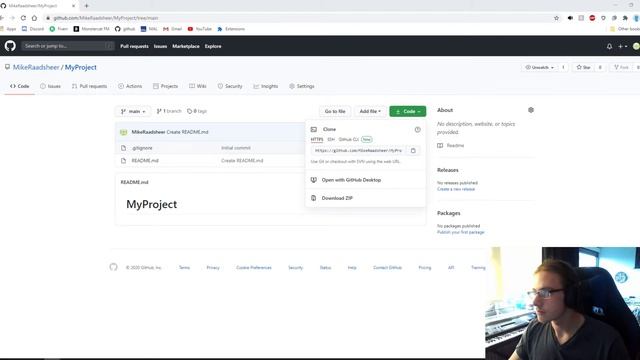Star the repository
The image size is (640, 360).
(x=584, y=67)
